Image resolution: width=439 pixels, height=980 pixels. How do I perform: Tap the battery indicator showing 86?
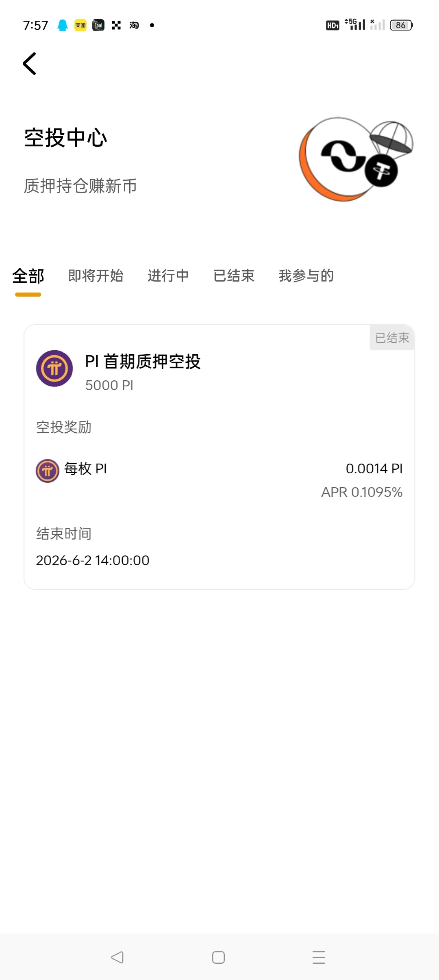pos(401,25)
